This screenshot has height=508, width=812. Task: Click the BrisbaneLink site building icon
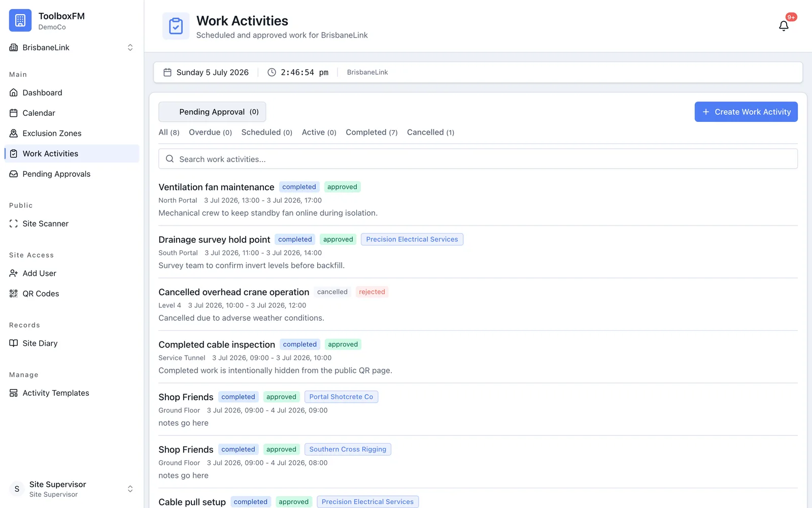(14, 47)
